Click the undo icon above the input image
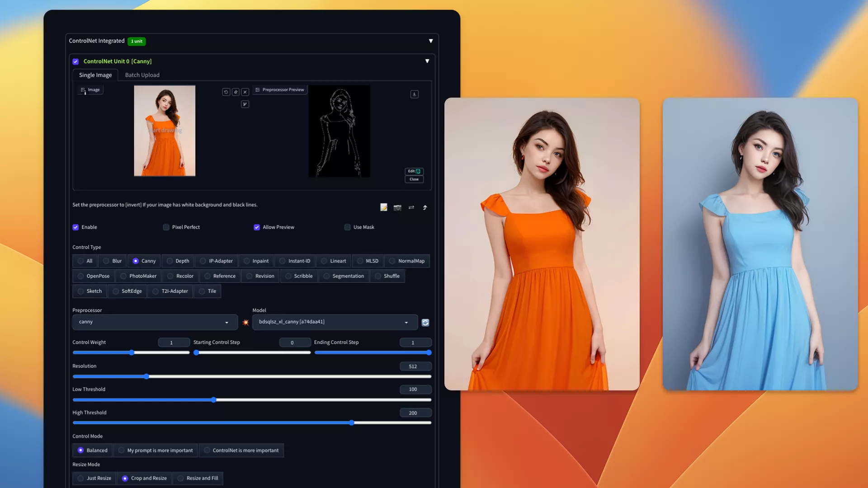868x488 pixels. tap(226, 92)
